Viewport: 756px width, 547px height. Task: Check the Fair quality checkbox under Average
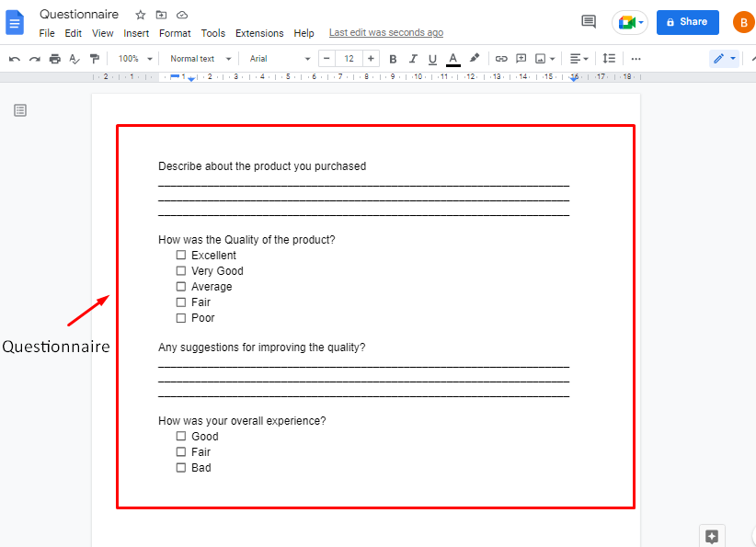(181, 302)
